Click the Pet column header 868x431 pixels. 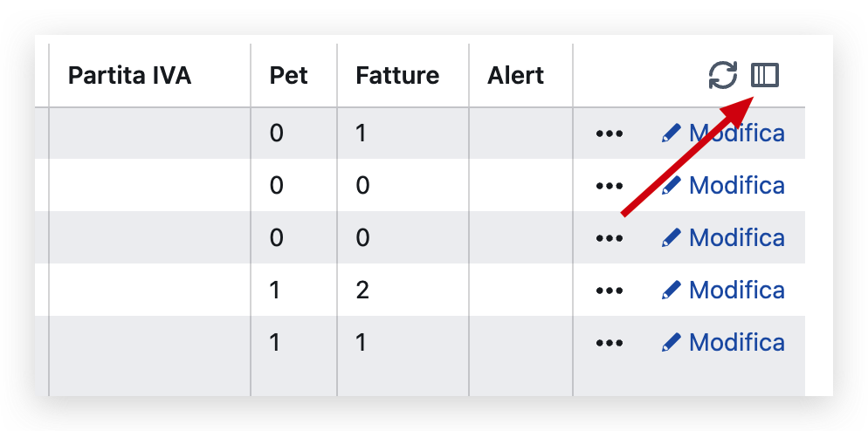coord(289,76)
